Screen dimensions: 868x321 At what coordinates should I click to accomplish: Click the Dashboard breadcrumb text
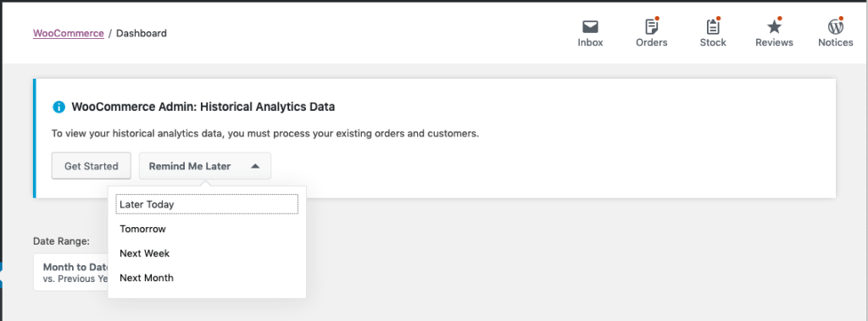pyautogui.click(x=142, y=33)
